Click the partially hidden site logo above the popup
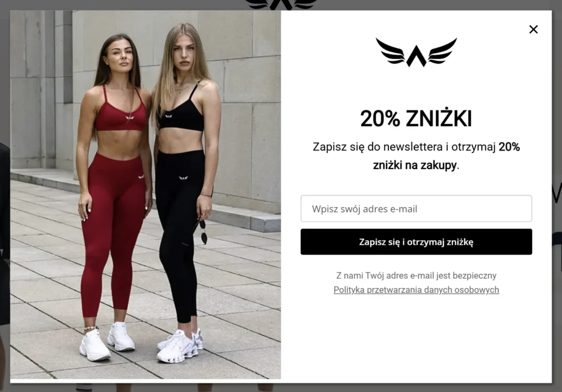562x392 pixels. click(x=280, y=4)
